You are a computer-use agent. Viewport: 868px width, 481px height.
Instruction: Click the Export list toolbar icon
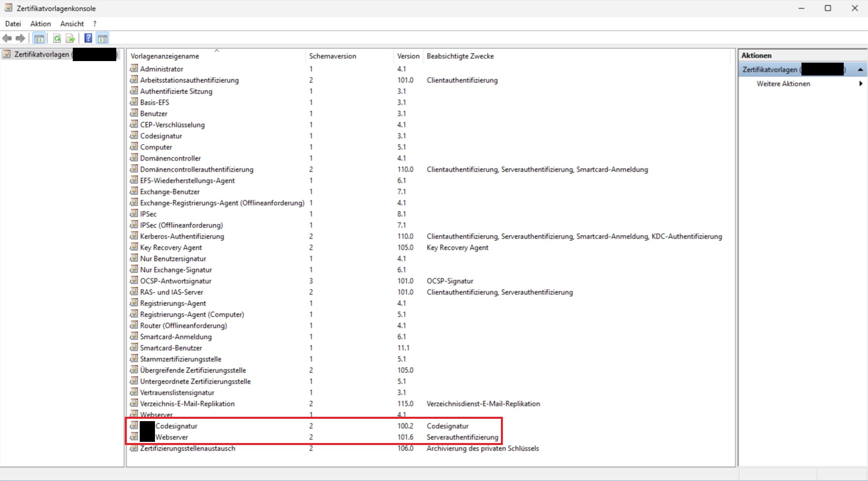click(70, 38)
